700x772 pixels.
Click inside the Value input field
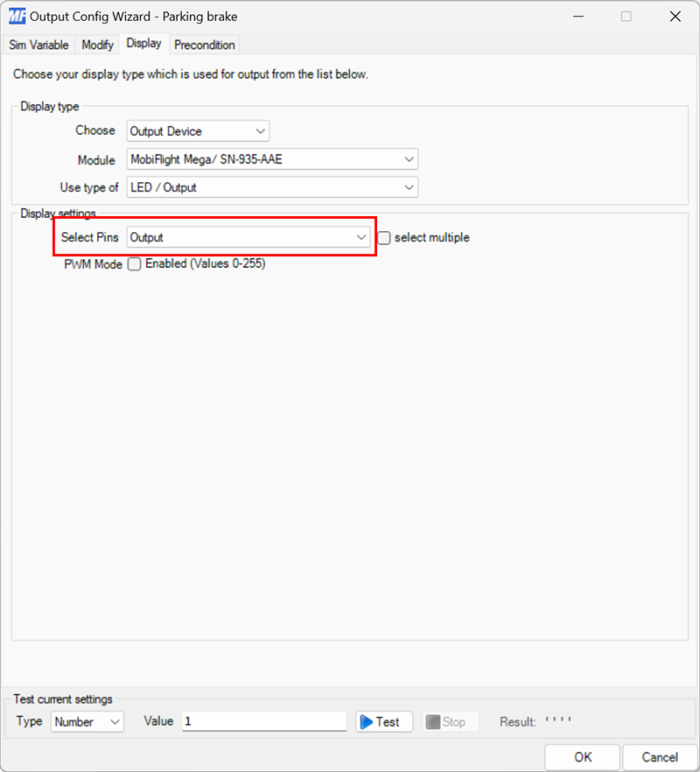[x=262, y=721]
